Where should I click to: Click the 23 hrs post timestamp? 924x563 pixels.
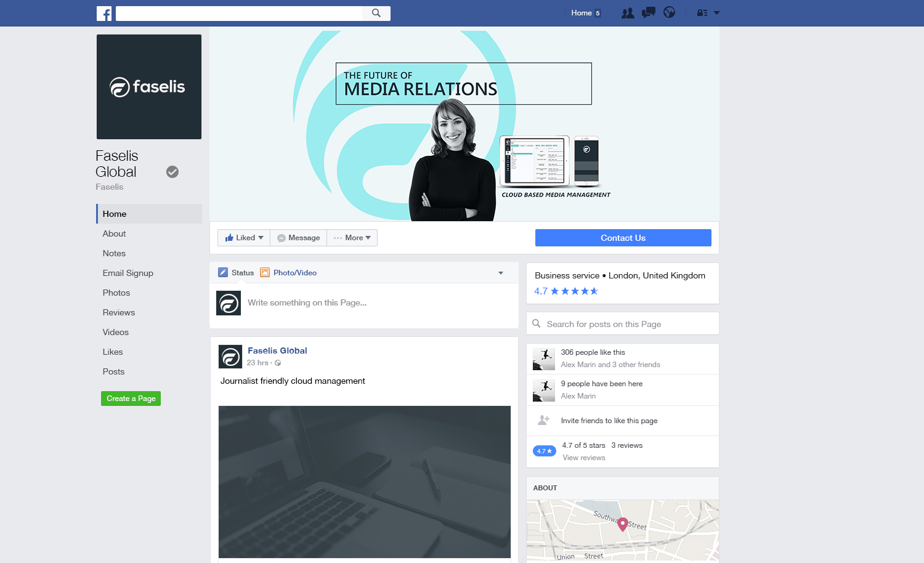pos(257,363)
